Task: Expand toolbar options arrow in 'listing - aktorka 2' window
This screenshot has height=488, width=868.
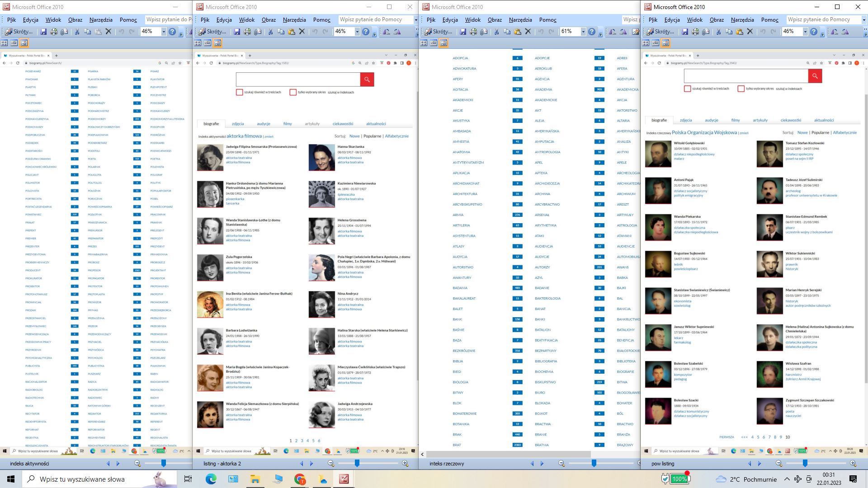Action: coord(374,33)
